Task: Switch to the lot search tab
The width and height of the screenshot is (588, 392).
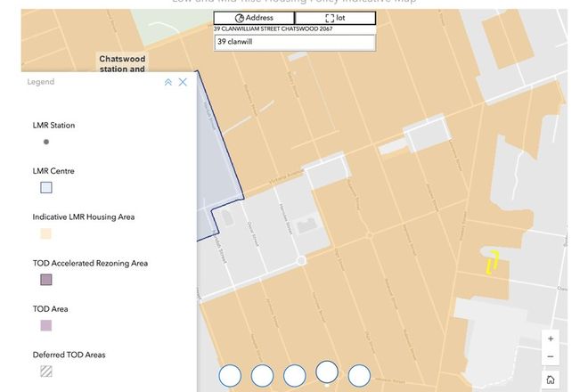Action: [335, 18]
